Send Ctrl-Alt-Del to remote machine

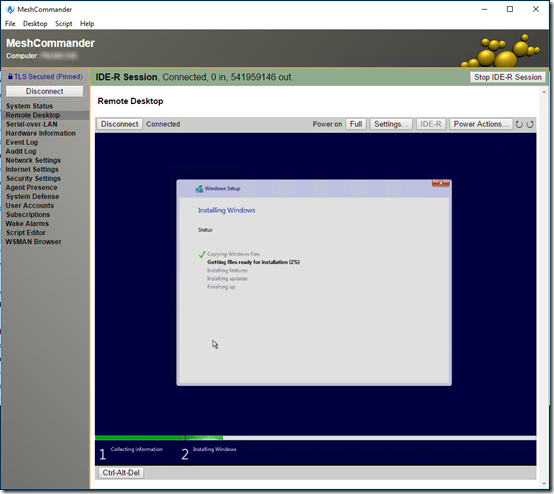tap(121, 473)
